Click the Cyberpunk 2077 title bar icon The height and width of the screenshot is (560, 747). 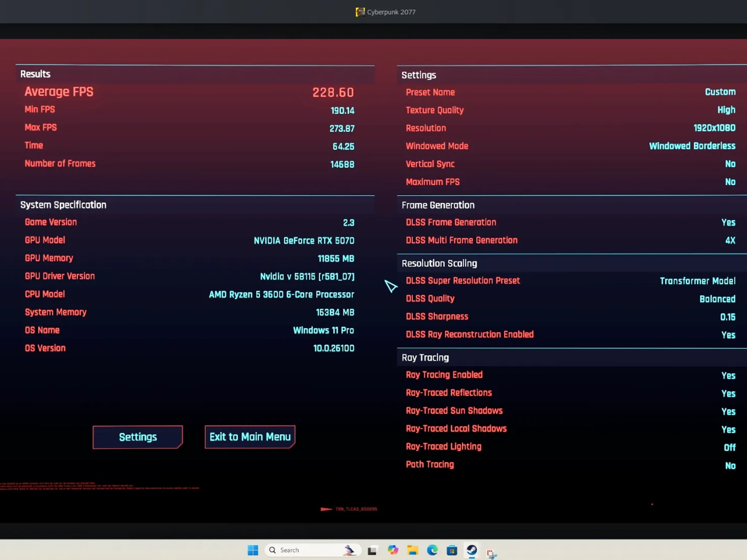click(360, 12)
